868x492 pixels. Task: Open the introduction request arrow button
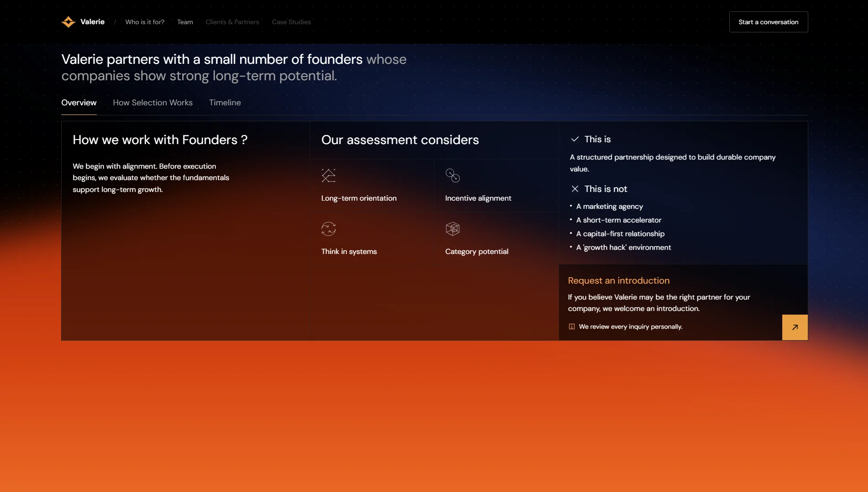click(x=795, y=327)
